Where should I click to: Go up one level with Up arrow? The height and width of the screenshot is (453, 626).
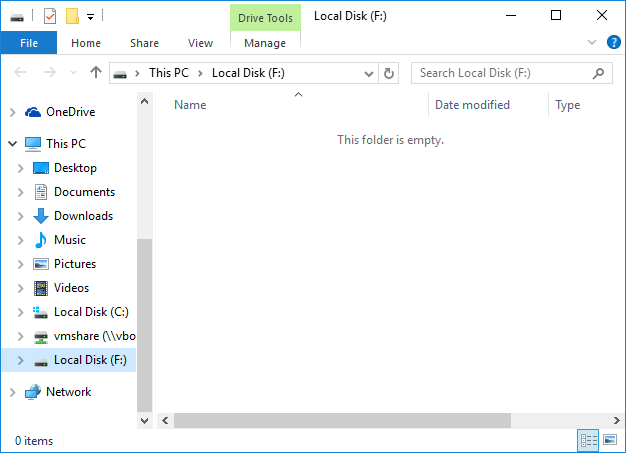[x=95, y=72]
